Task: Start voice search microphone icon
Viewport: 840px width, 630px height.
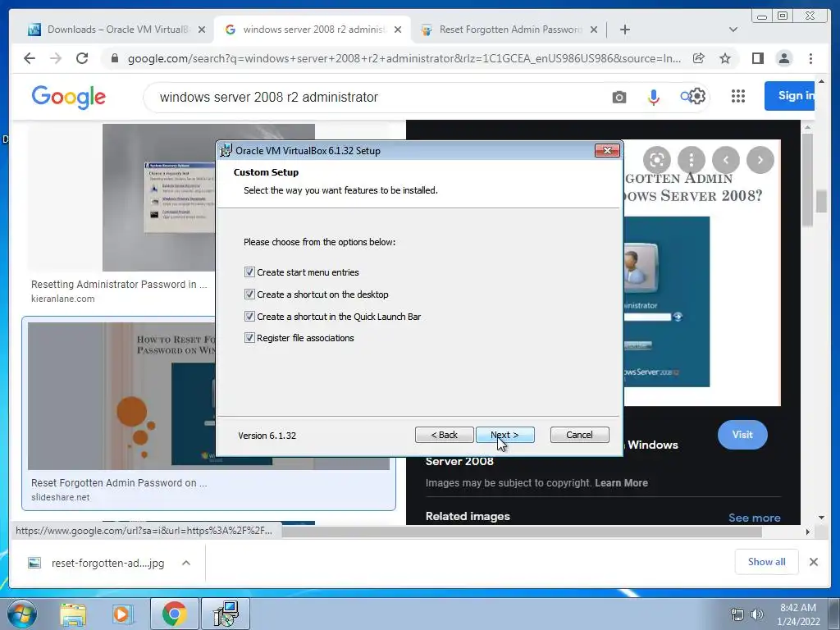Action: 653,97
